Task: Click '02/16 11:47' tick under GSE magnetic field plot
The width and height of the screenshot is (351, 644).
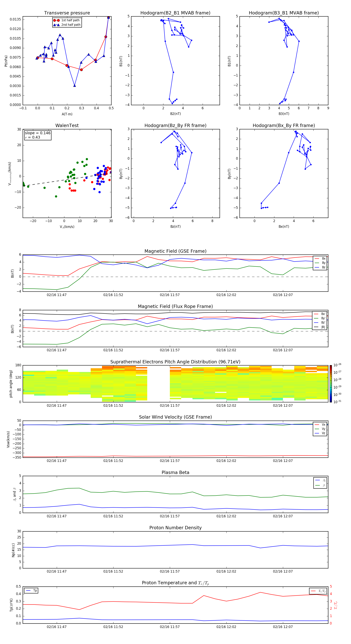Action: (x=57, y=295)
